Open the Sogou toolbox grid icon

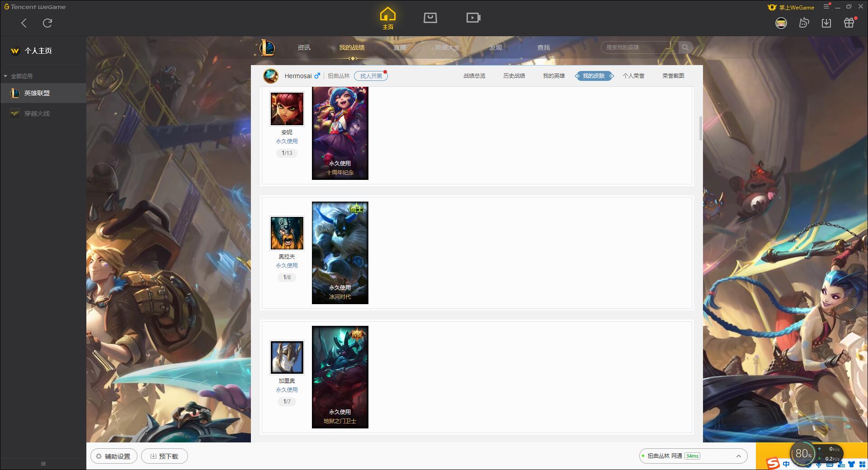pyautogui.click(x=862, y=465)
